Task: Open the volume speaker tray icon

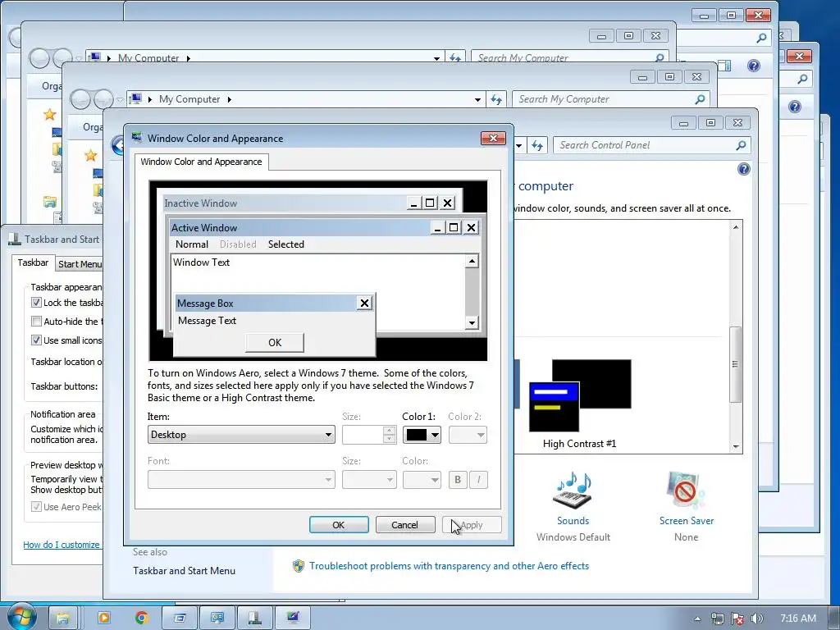Action: [x=757, y=619]
